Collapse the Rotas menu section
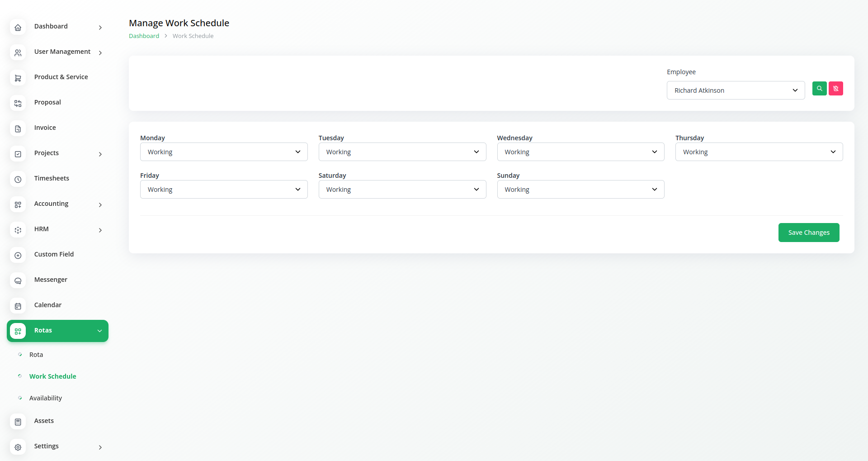 (99, 331)
